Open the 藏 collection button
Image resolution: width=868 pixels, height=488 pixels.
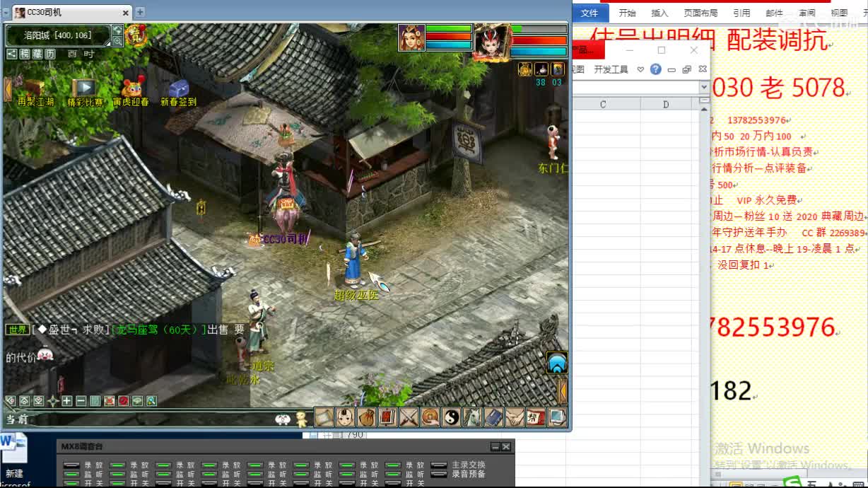tap(37, 54)
